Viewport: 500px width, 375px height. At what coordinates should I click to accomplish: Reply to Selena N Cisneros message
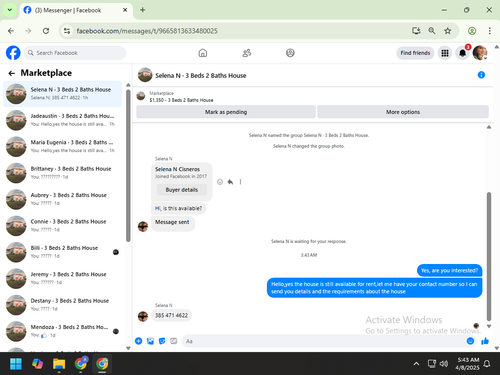click(x=230, y=182)
